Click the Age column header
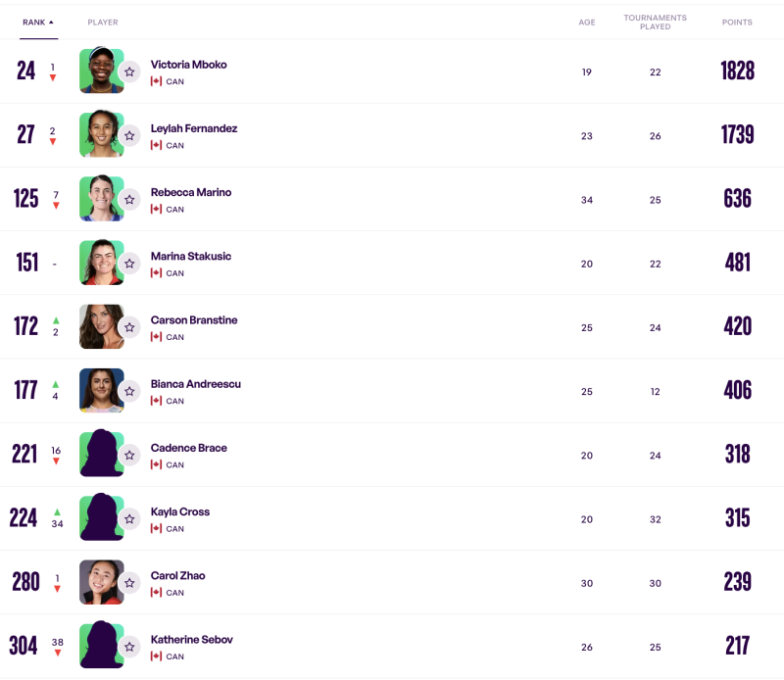This screenshot has width=784, height=680. click(x=586, y=22)
